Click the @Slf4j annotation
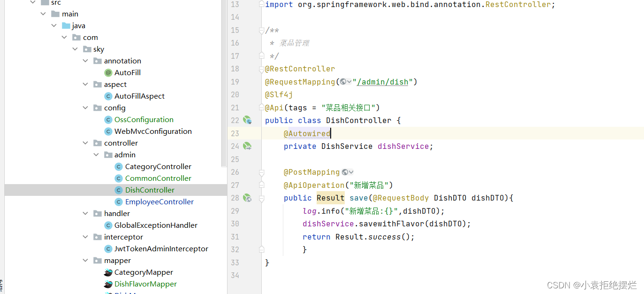644x294 pixels. click(x=279, y=95)
